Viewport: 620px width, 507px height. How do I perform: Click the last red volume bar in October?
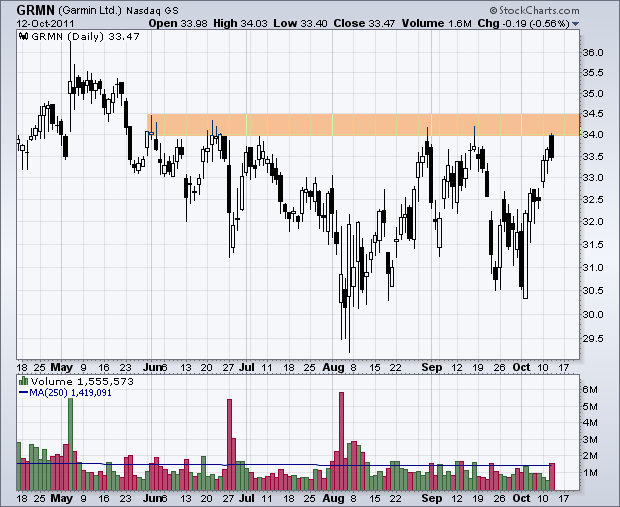pos(552,477)
